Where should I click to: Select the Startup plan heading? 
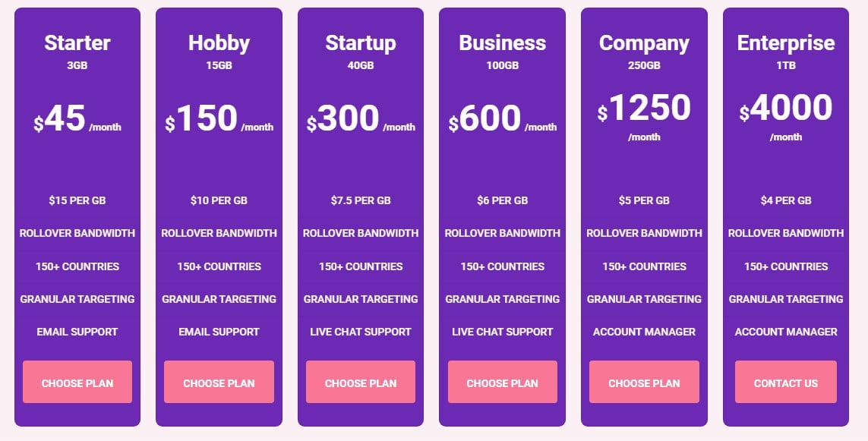361,43
